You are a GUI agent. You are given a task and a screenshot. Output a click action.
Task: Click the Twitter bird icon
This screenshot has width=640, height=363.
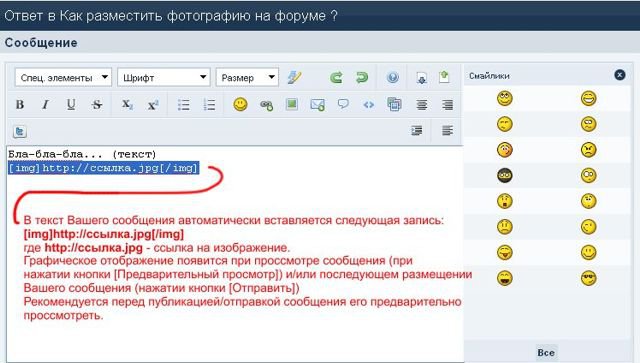20,131
